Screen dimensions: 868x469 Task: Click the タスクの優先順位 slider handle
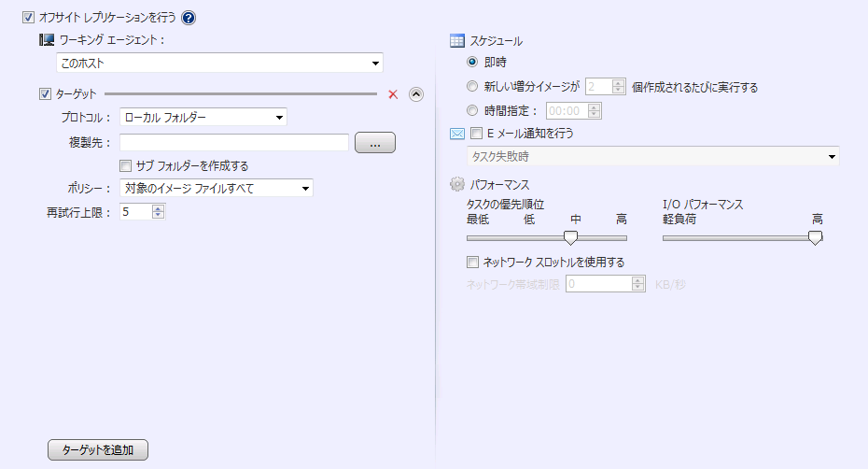(570, 237)
